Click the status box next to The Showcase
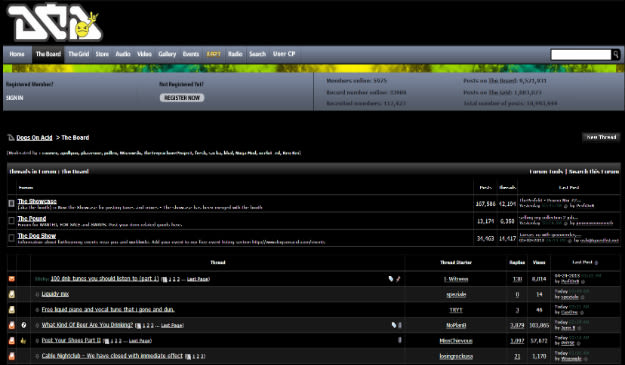Screen dimensions: 625x365 12,203
